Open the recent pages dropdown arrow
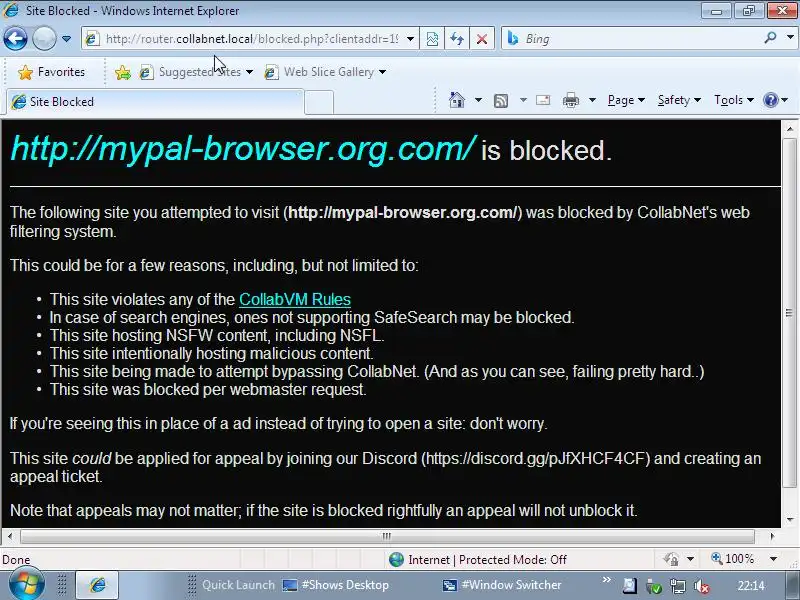 (x=66, y=39)
